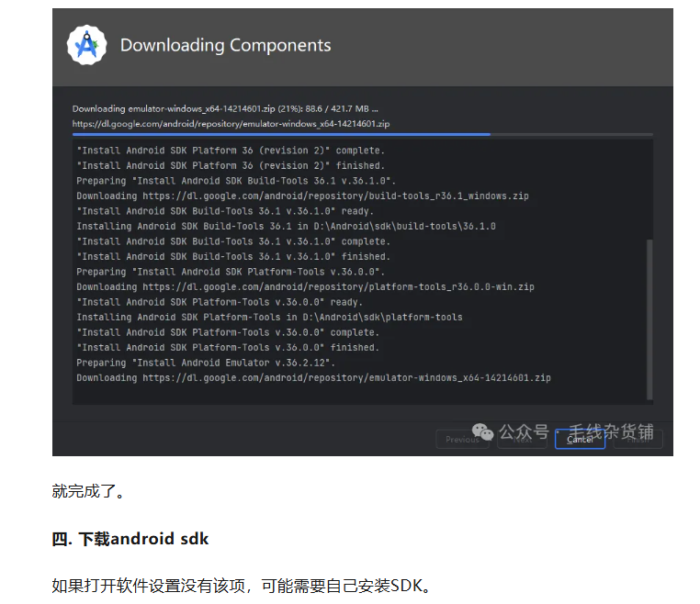Click the 公众号 毛线杂货铺 watermark text

pyautogui.click(x=576, y=431)
